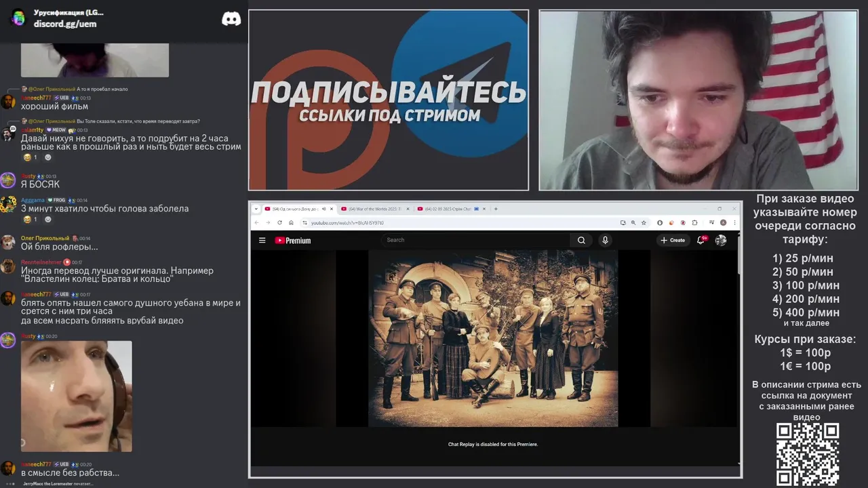This screenshot has height=488, width=868.
Task: Open new browser tab with plus button
Action: [496, 209]
